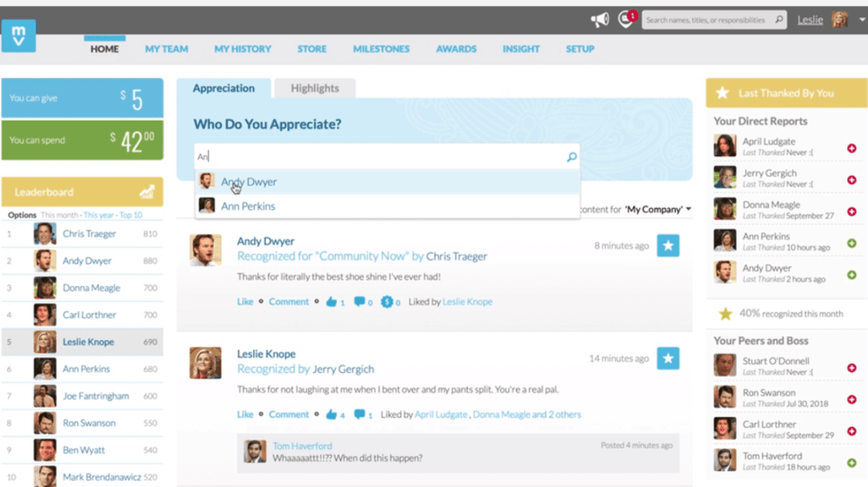
Task: Click Like on Andy Dwyer's post
Action: pyautogui.click(x=245, y=302)
